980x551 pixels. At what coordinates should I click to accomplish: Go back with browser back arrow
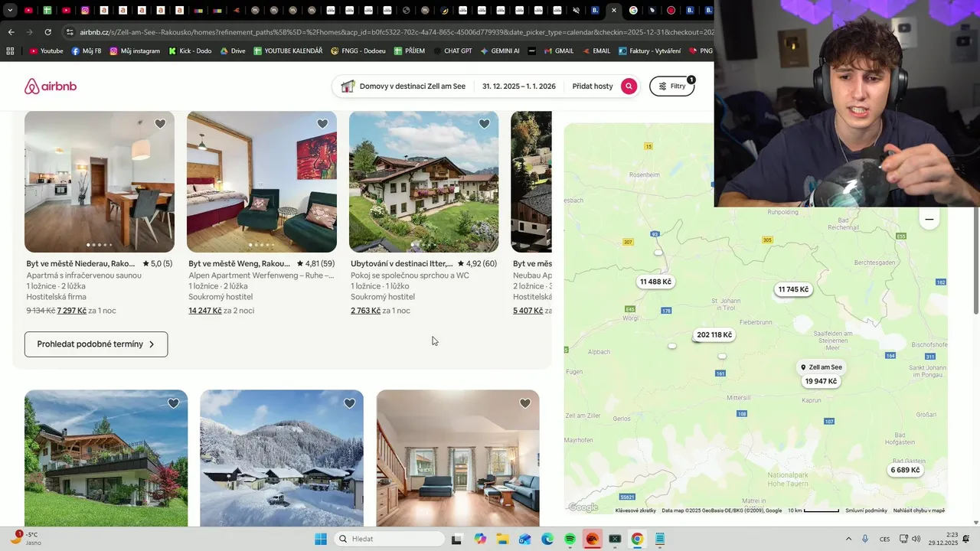pos(11,32)
